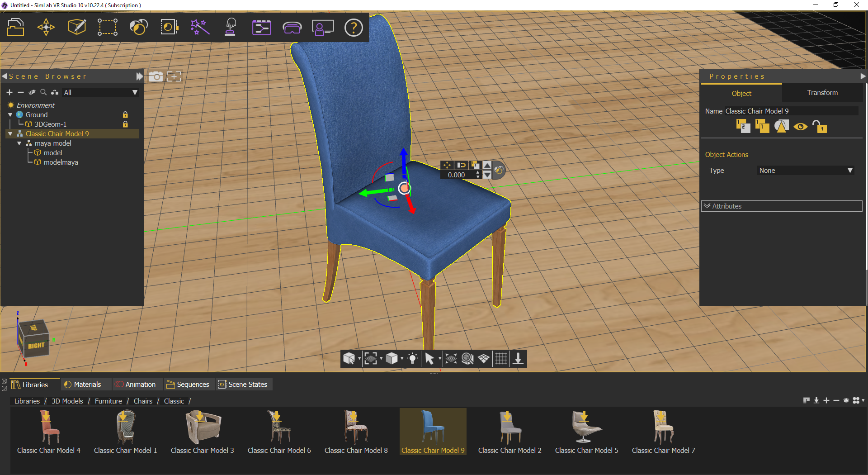The width and height of the screenshot is (868, 475).
Task: Open the Sequences tab
Action: (188, 385)
